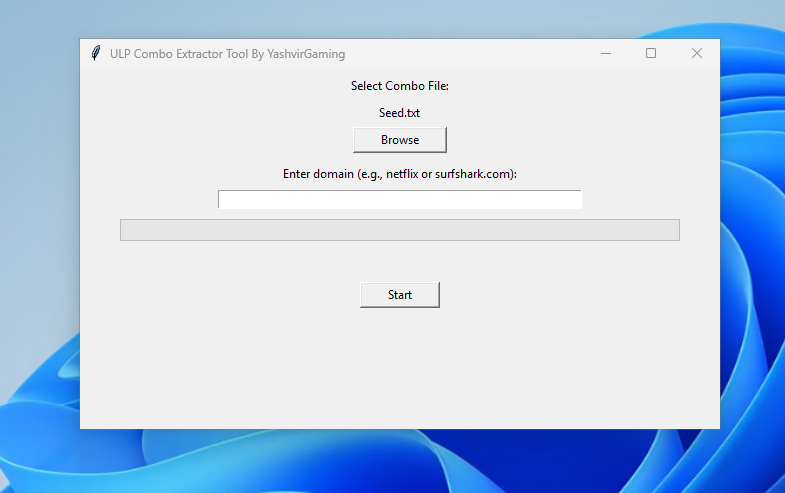
Task: Click "YashvirGaming" in the window title
Action: point(306,54)
